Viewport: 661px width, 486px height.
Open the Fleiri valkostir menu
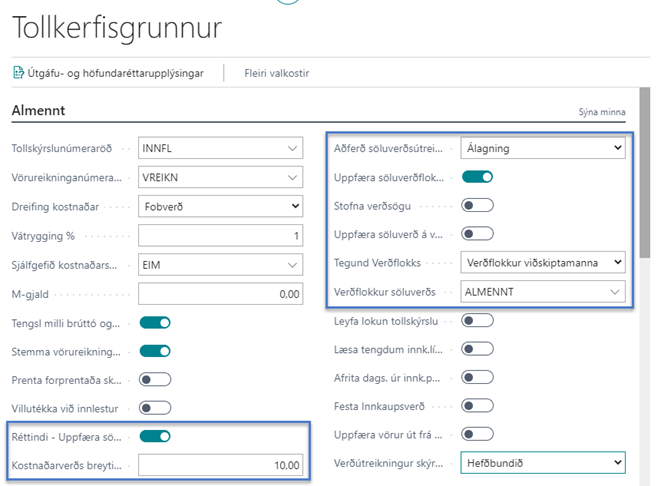click(x=276, y=73)
